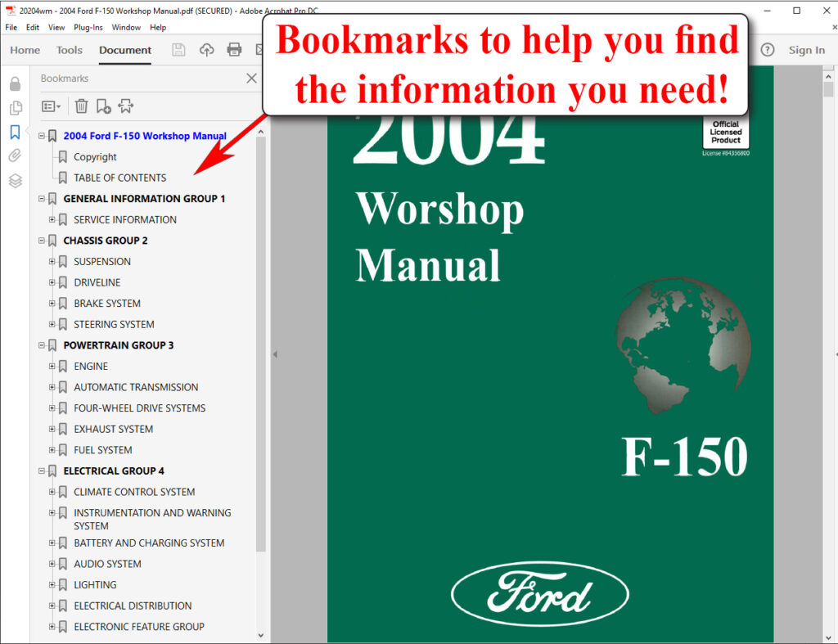Expand the ENGINE bookmark
The image size is (838, 644).
click(x=52, y=366)
